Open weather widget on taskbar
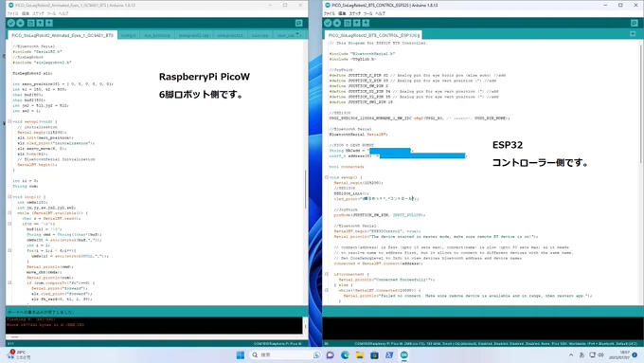The width and height of the screenshot is (644, 363). point(19,354)
